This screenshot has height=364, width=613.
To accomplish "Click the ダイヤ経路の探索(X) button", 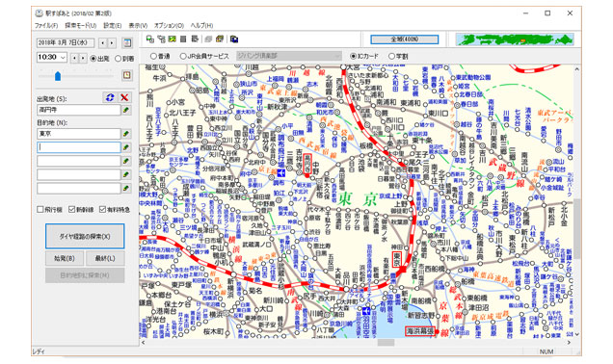I will 85,236.
